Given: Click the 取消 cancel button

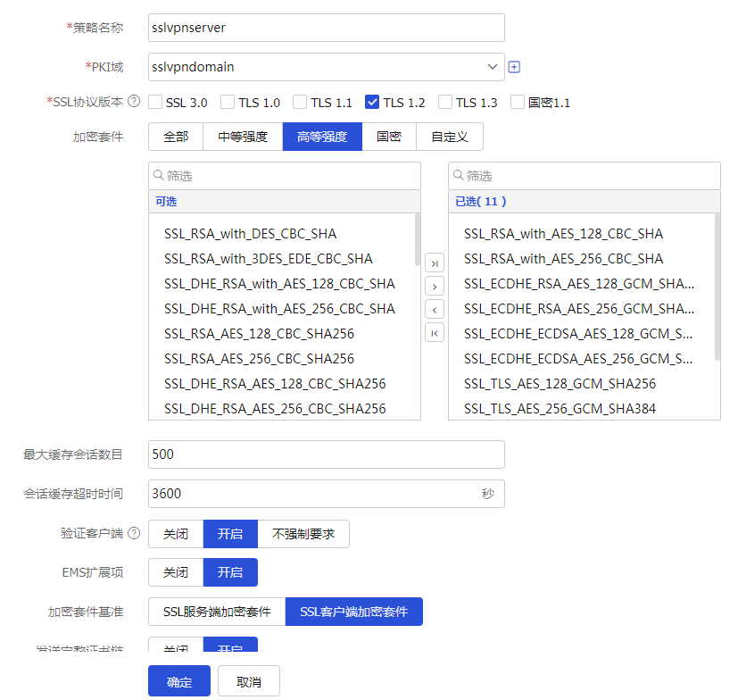Looking at the screenshot, I should click(249, 681).
